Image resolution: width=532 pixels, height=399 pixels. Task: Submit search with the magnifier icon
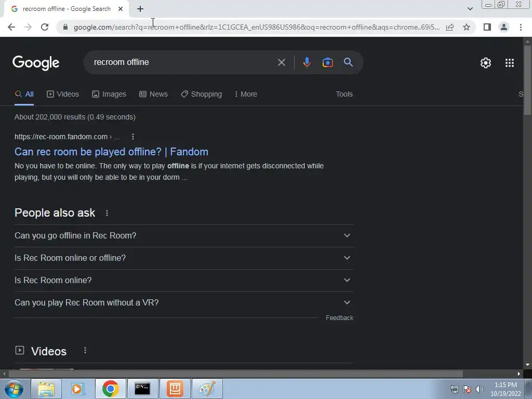(348, 62)
